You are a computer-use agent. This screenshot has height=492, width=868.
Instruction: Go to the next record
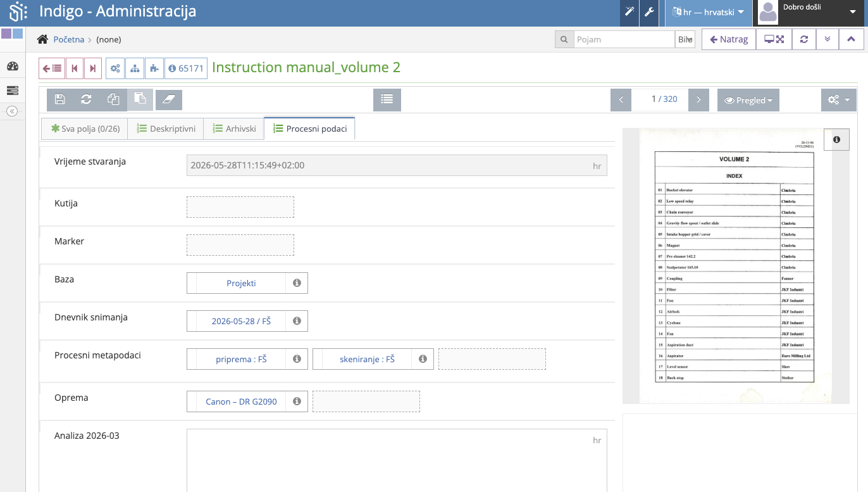tap(93, 68)
